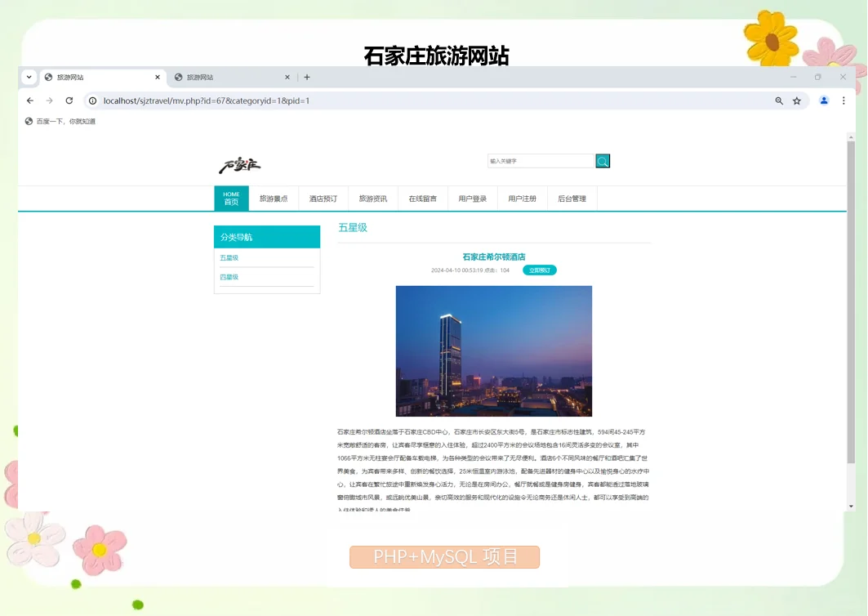Viewport: 868px width, 616px height.
Task: Click the new tab plus button
Action: [x=306, y=76]
